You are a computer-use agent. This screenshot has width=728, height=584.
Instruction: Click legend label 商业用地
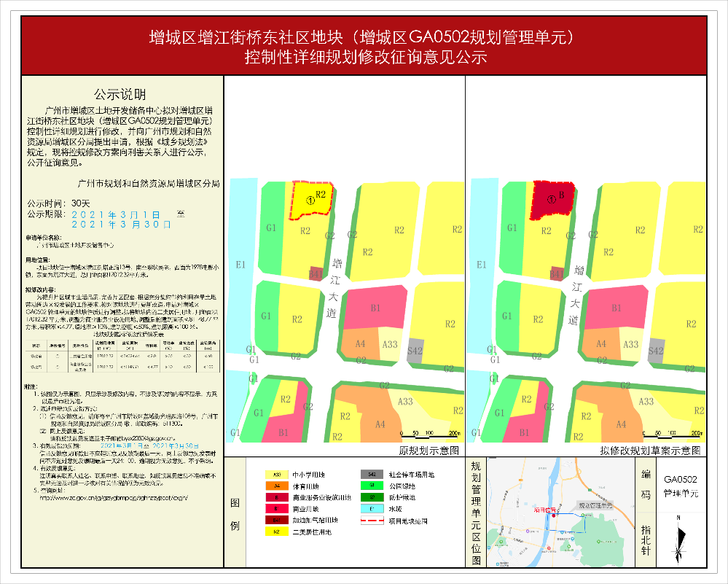coord(305,509)
